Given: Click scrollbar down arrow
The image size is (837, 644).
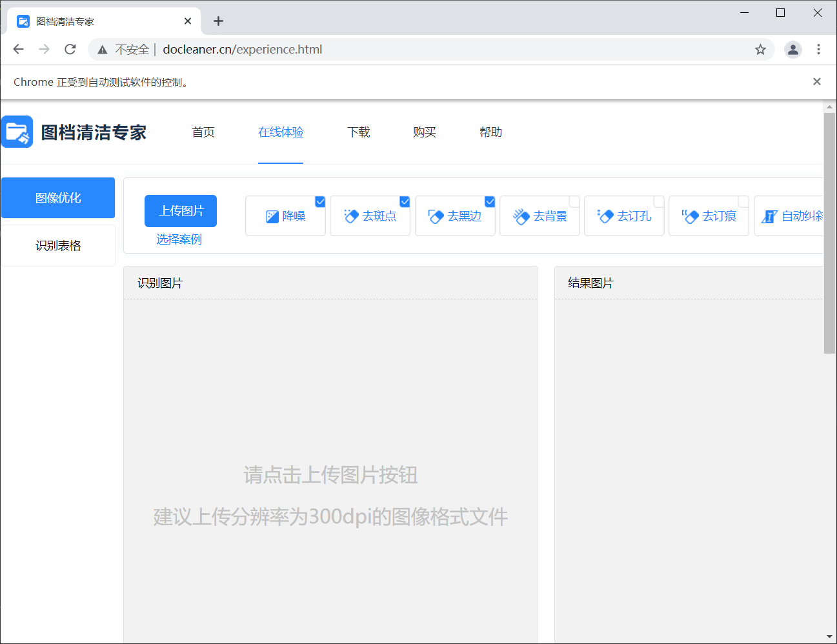Looking at the screenshot, I should coord(830,637).
